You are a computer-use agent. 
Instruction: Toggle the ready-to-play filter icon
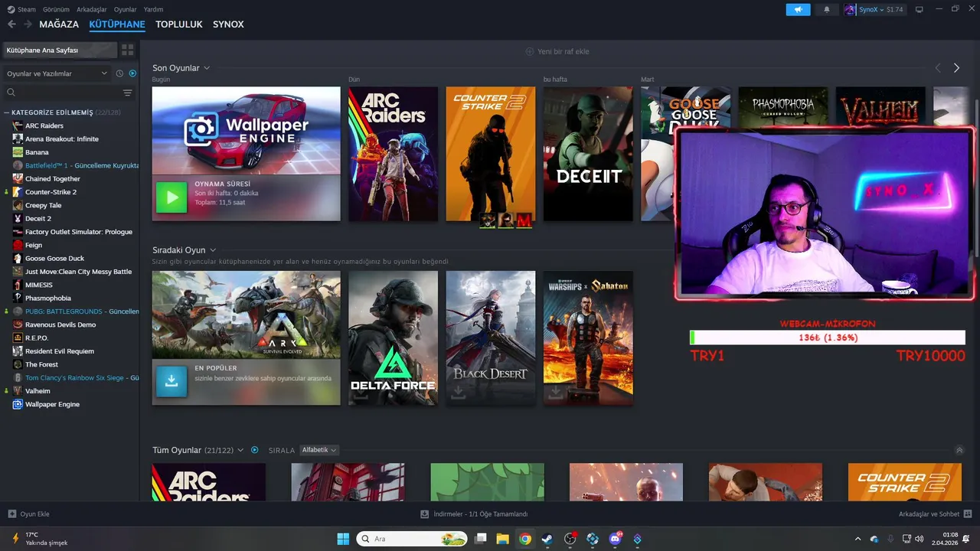point(132,73)
